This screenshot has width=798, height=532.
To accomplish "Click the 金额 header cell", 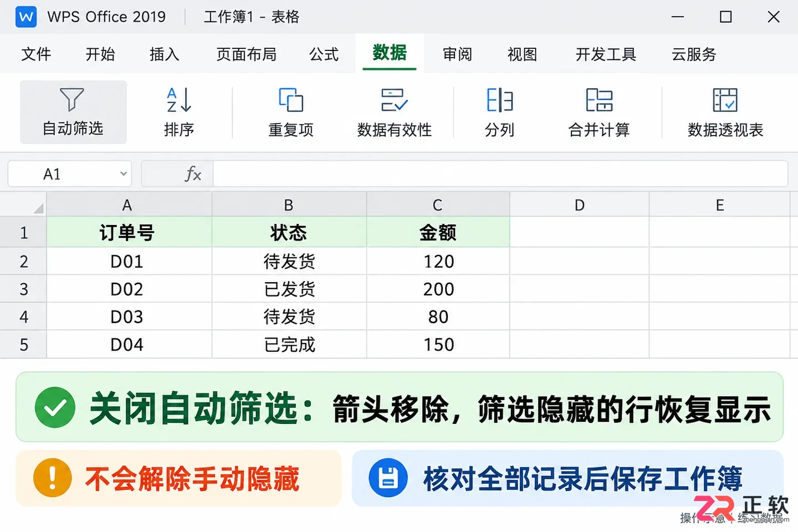I will pos(438,232).
